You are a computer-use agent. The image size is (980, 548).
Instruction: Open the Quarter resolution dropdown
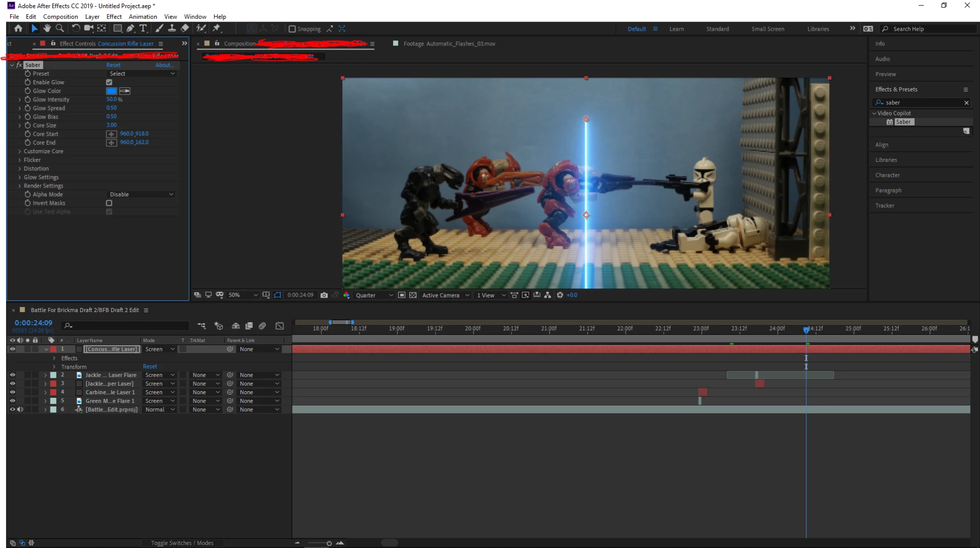click(374, 295)
